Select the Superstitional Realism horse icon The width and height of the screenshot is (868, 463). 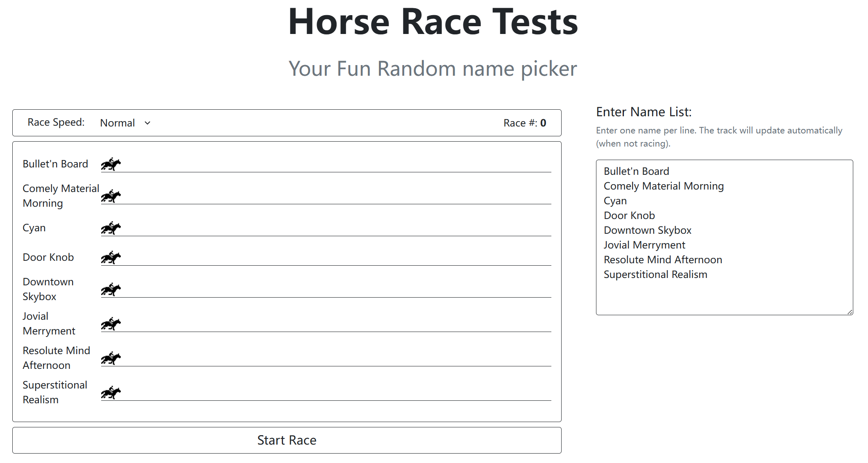click(x=111, y=392)
